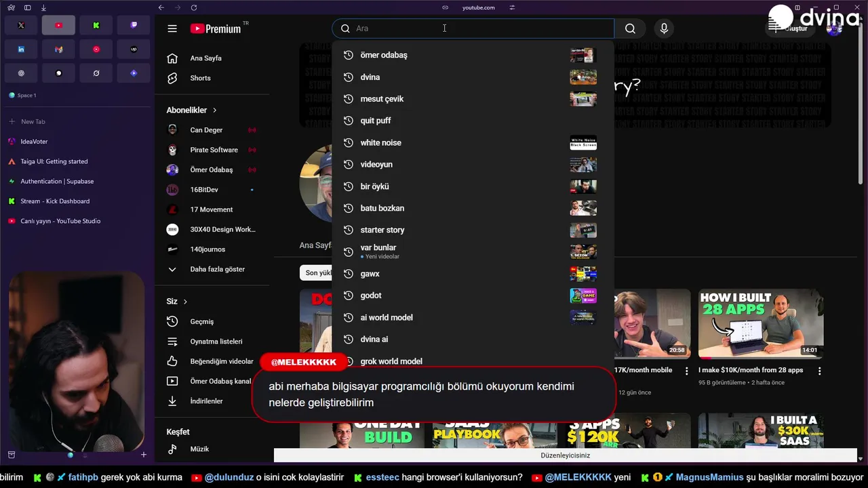Select search suggestion ömer odabaş
The image size is (868, 488).
[x=473, y=55]
